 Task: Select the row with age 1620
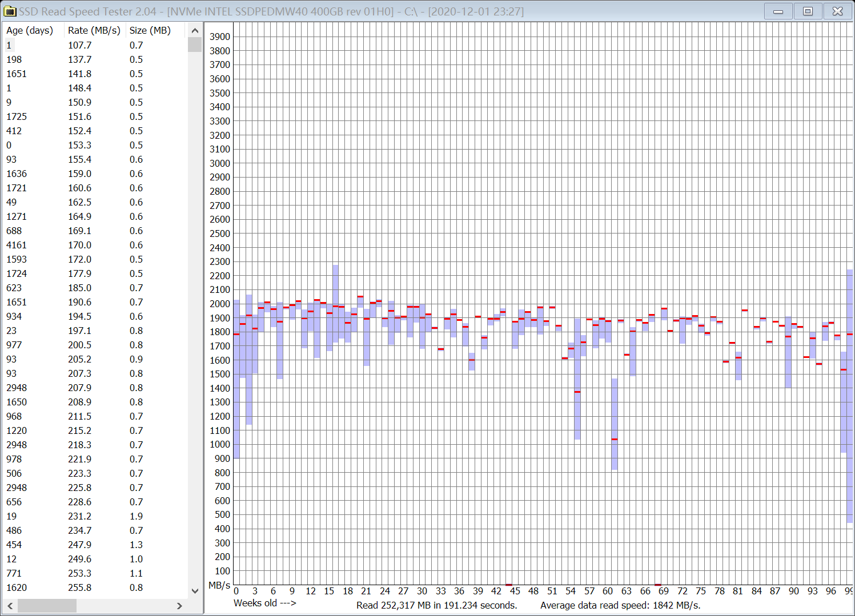(95, 587)
